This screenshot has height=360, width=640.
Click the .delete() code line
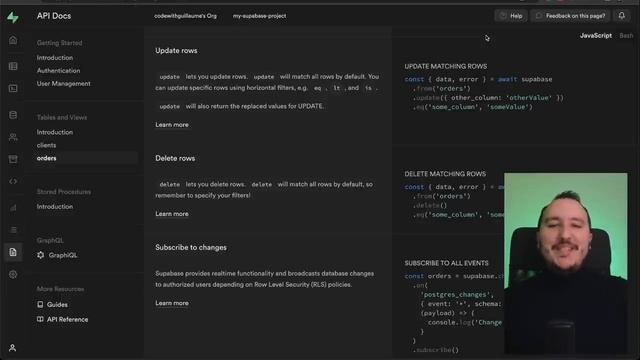[429, 205]
